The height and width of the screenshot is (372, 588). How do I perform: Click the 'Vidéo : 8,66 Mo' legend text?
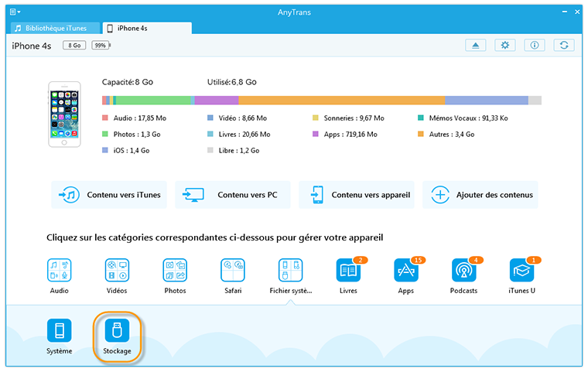243,118
